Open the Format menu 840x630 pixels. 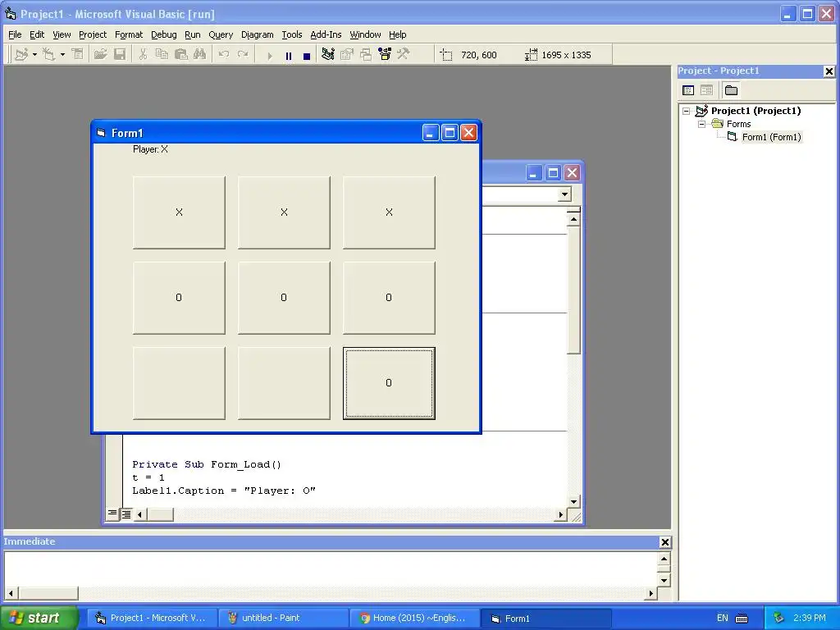tap(129, 34)
